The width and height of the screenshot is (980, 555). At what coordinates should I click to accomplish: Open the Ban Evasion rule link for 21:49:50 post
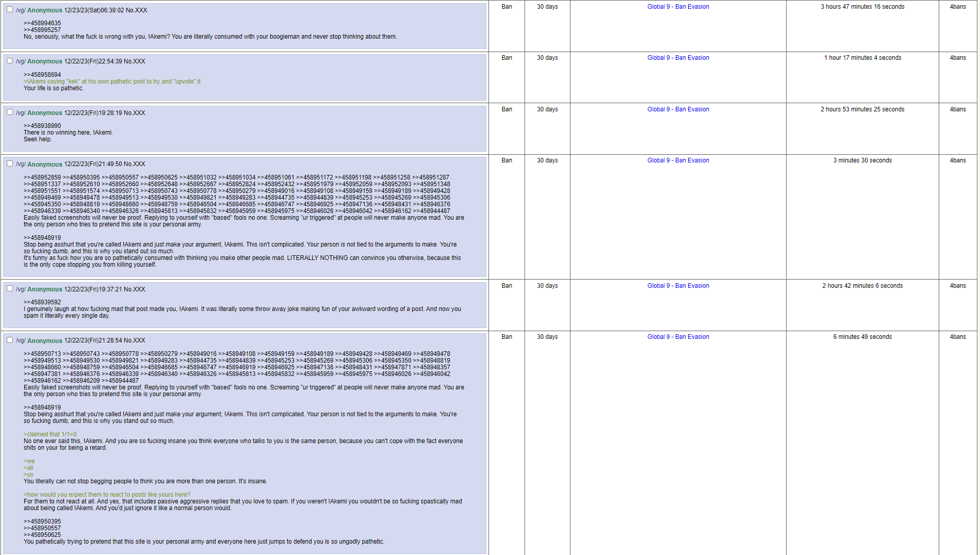coord(678,160)
